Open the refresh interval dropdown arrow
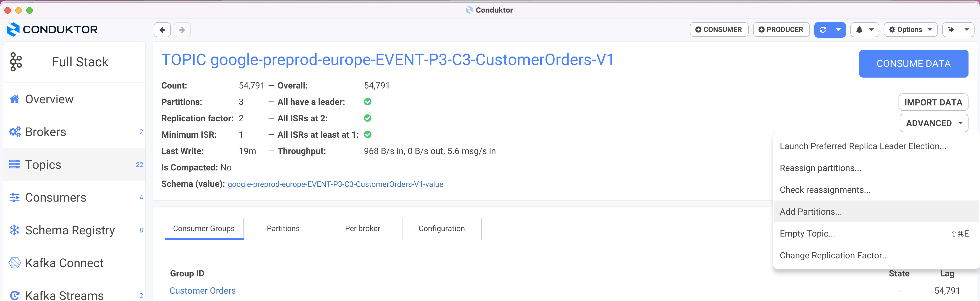Viewport: 980px width, 301px height. coord(838,30)
